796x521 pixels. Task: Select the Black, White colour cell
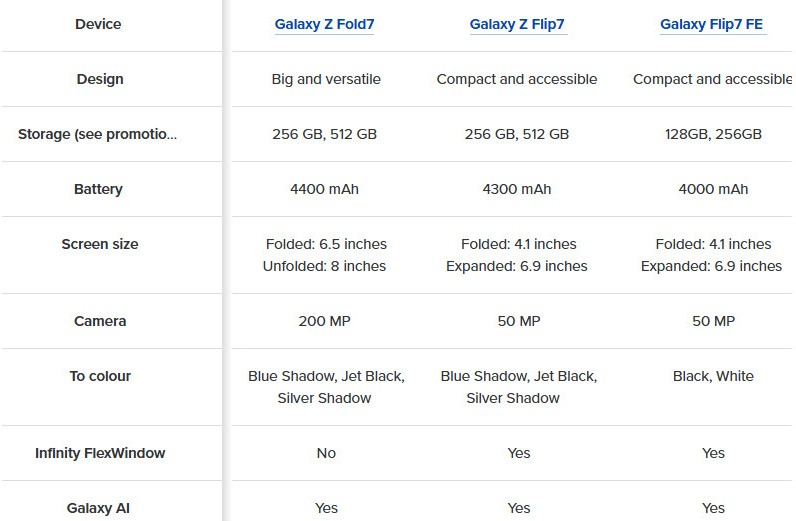(x=713, y=376)
